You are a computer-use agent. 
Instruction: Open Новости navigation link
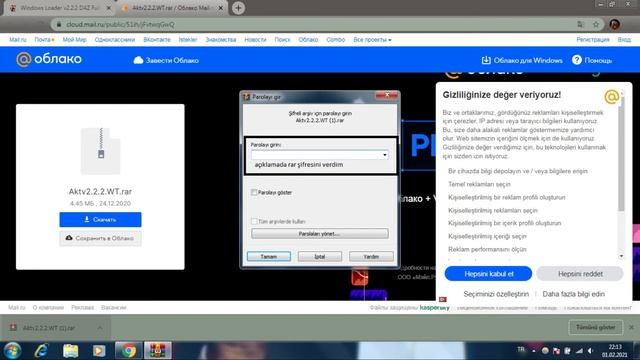pos(255,40)
